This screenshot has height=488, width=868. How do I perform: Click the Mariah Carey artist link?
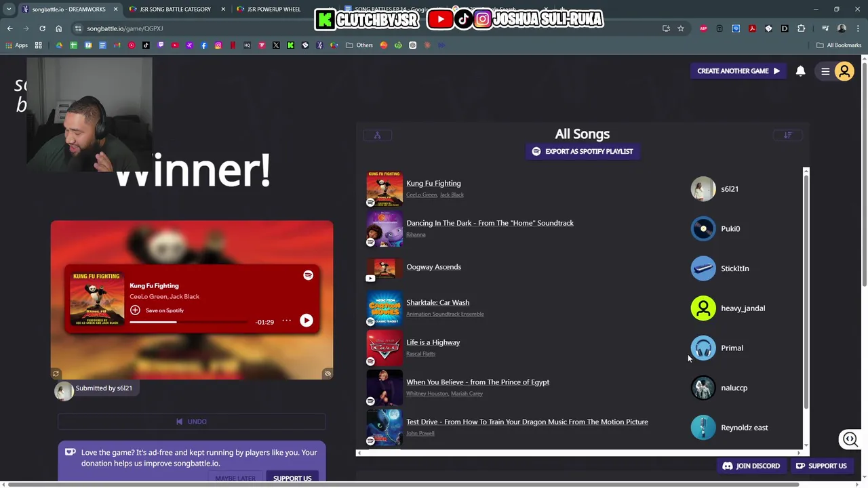467,394
